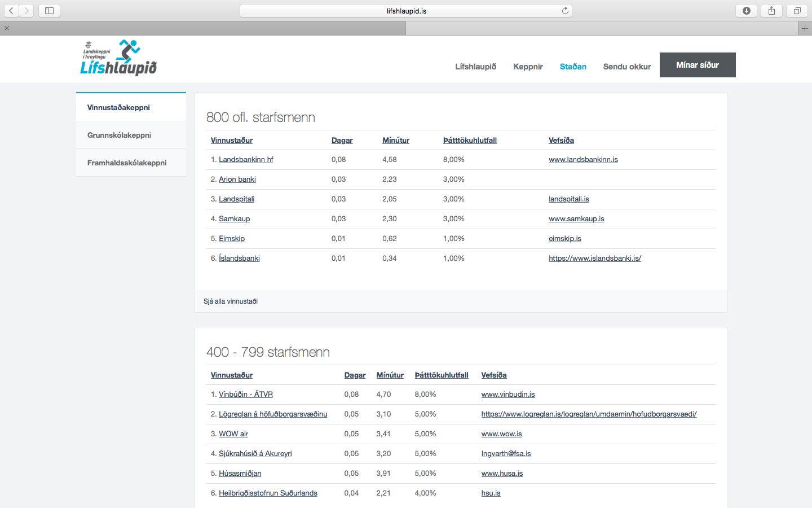Go forward with Safari's forward arrow
This screenshot has width=812, height=508.
(x=27, y=11)
